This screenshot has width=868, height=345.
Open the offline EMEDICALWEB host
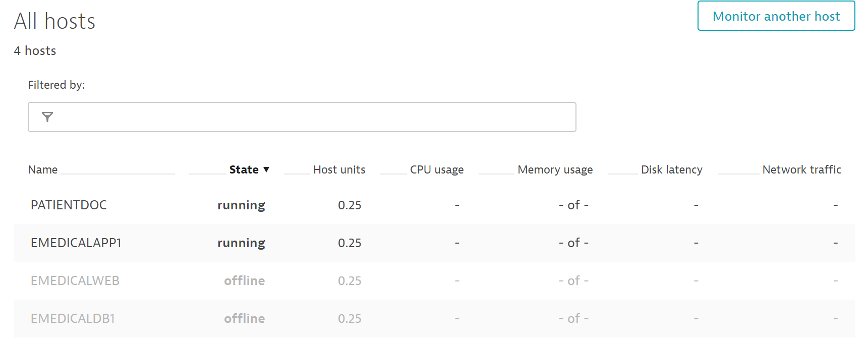tap(75, 281)
